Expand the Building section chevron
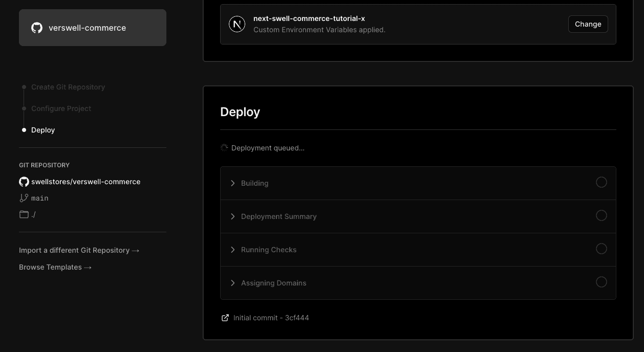The width and height of the screenshot is (644, 352). click(x=233, y=183)
